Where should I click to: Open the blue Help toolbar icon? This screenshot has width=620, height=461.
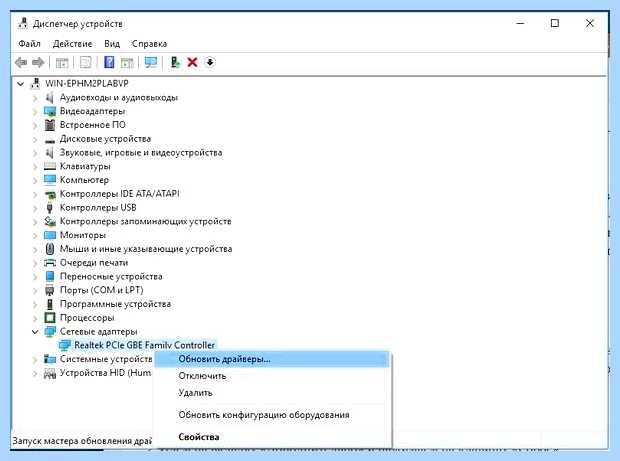109,62
